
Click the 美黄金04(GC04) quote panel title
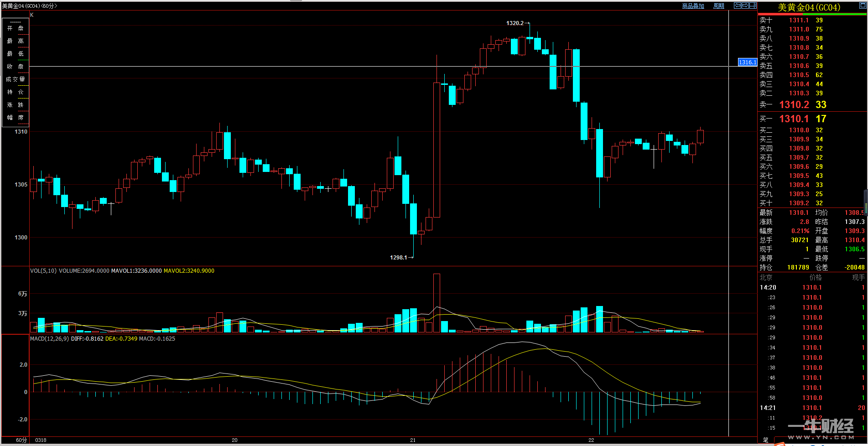(x=808, y=7)
